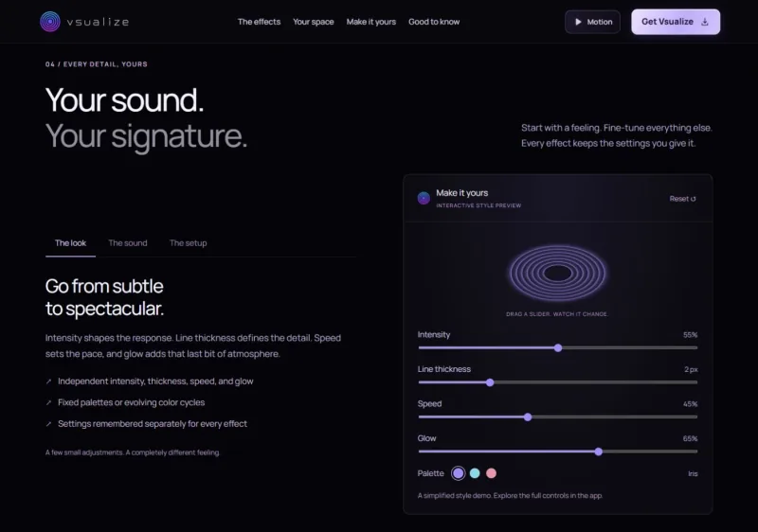The width and height of the screenshot is (758, 532).
Task: Click the text 'INTERACTIVE STYLE PREVIEW'
Action: pyautogui.click(x=478, y=205)
